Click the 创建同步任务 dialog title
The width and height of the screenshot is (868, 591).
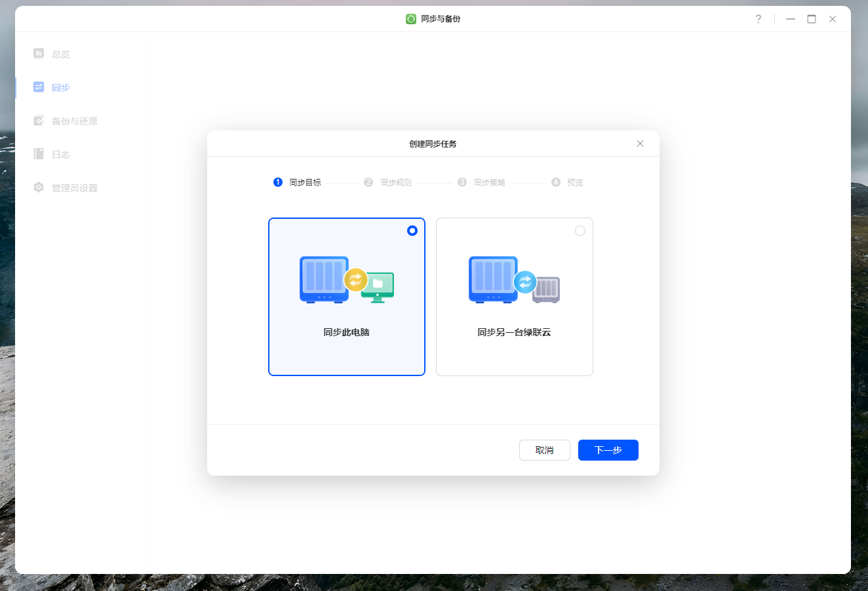(433, 143)
